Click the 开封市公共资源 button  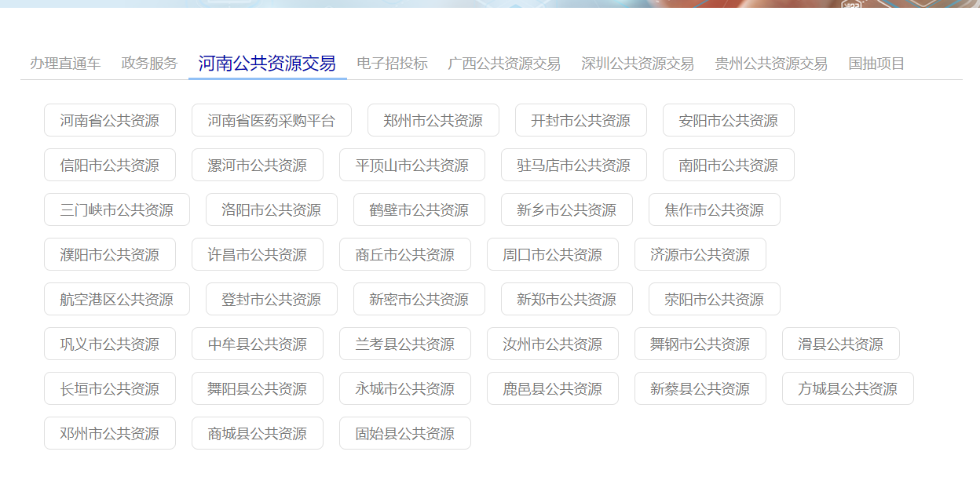(581, 121)
